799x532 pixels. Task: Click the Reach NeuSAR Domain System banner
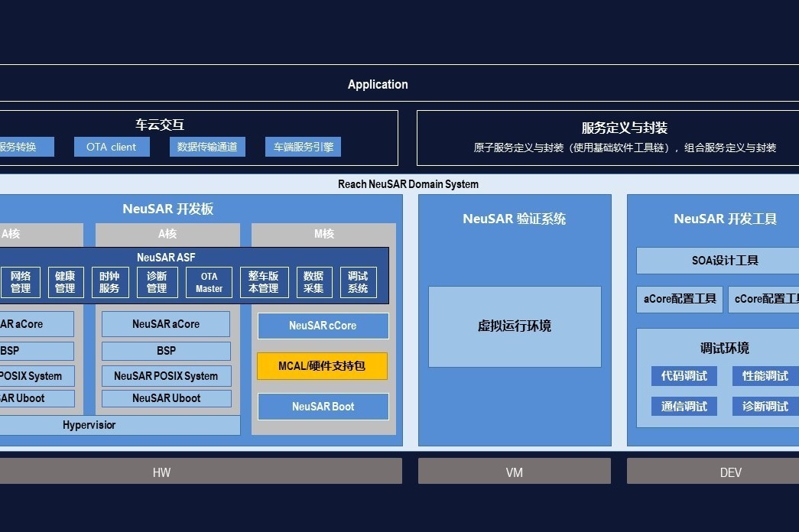click(x=408, y=184)
